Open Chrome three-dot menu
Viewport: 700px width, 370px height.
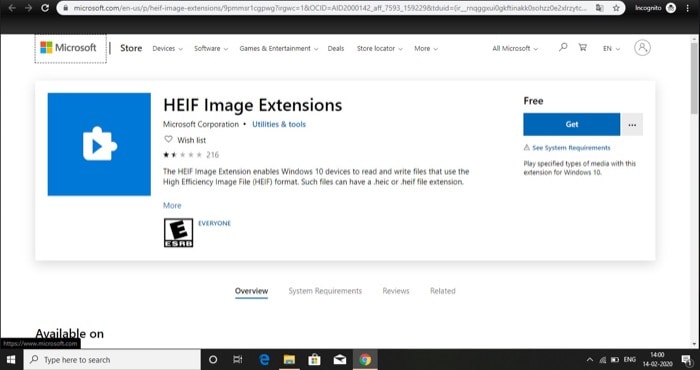point(688,8)
